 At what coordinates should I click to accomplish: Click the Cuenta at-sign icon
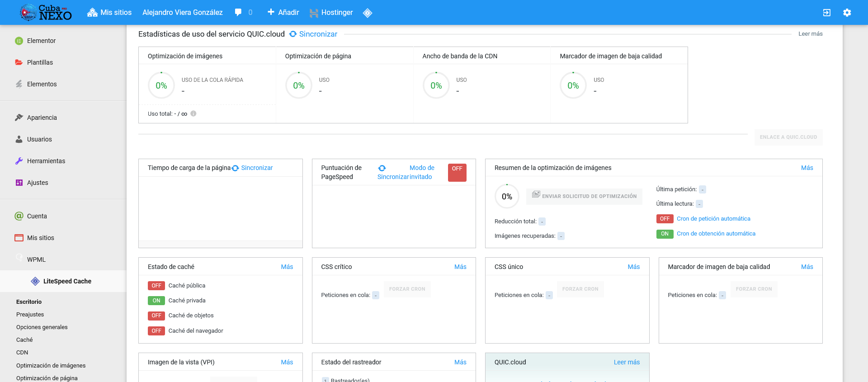pyautogui.click(x=19, y=216)
